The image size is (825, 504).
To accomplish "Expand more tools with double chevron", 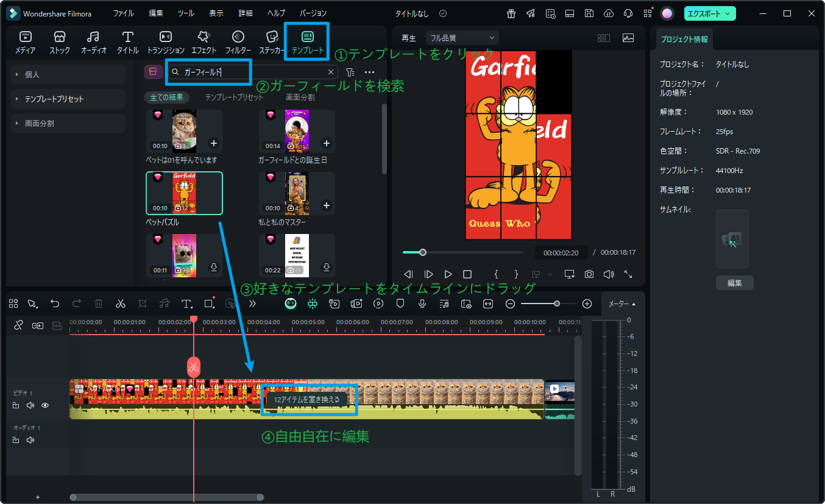I will (x=253, y=303).
